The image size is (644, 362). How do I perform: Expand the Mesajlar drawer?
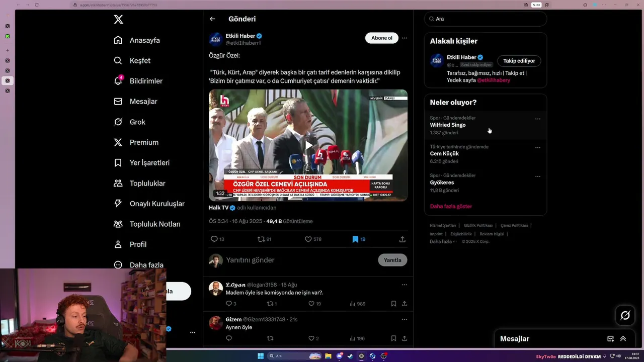tap(623, 339)
